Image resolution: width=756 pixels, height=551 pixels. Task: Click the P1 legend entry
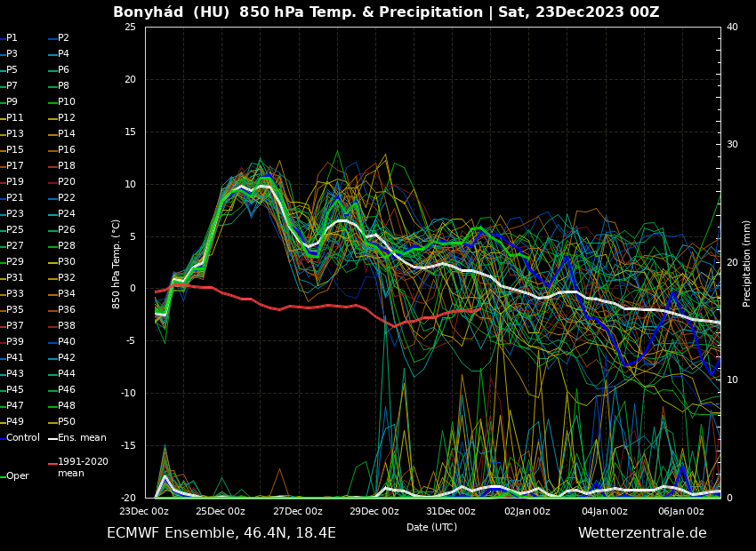(x=12, y=38)
